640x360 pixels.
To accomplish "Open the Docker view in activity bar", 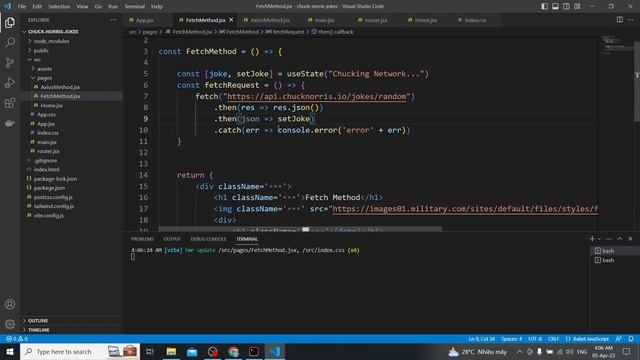I will [10, 123].
